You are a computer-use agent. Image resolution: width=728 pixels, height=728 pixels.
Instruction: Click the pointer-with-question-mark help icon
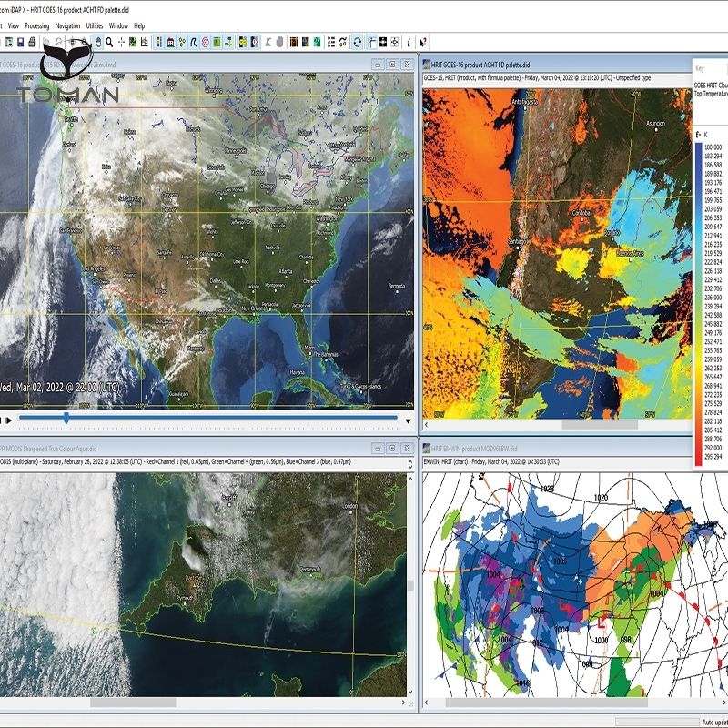[423, 43]
